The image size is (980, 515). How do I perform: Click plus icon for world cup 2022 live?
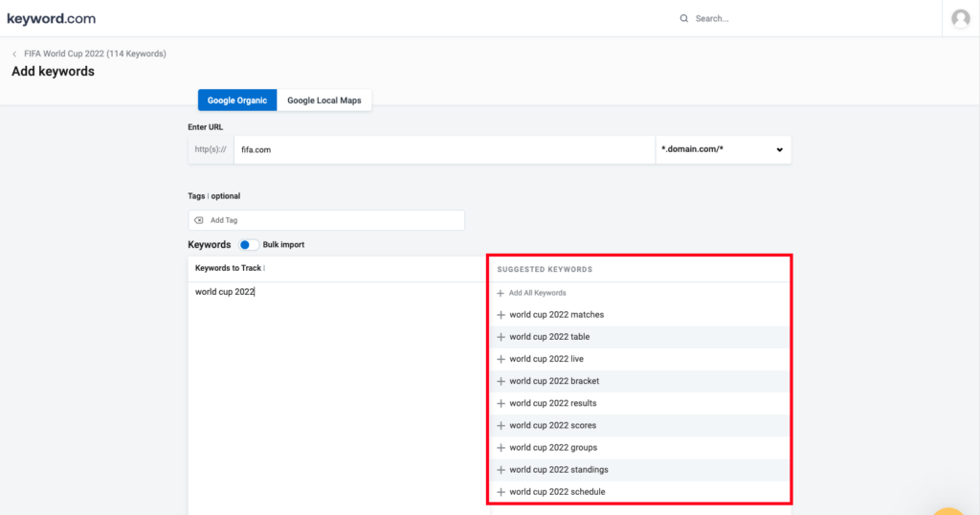[x=501, y=359]
